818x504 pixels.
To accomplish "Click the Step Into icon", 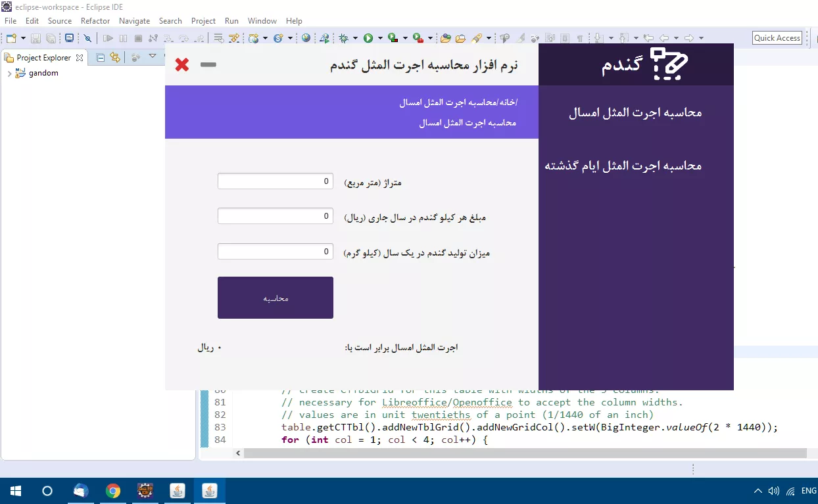I will point(169,38).
